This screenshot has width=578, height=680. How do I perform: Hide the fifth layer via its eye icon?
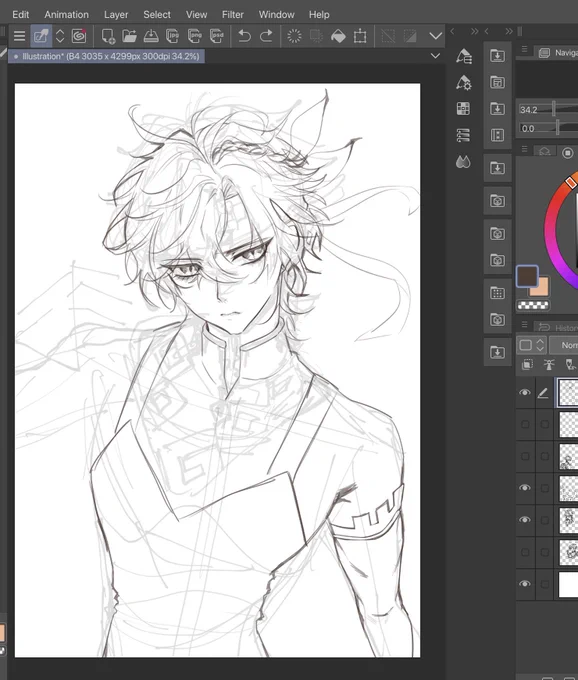pyautogui.click(x=525, y=520)
